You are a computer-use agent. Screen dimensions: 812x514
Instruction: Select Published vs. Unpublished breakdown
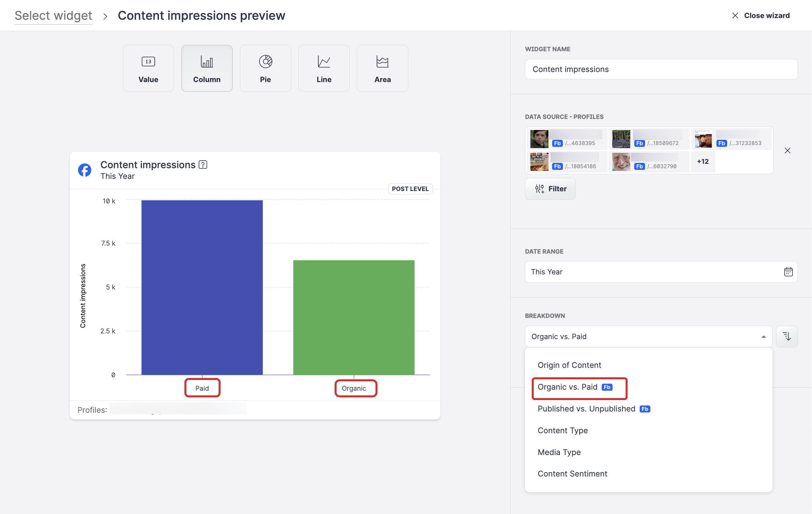point(586,408)
